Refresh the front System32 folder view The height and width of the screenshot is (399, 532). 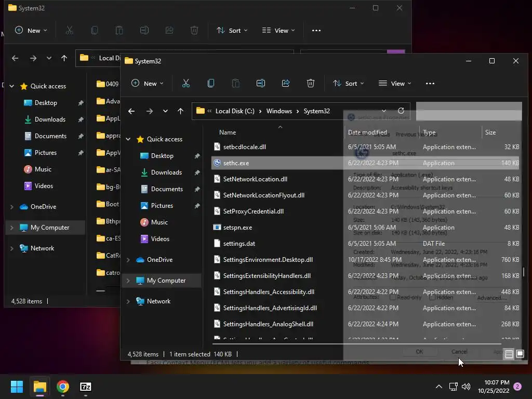pyautogui.click(x=401, y=111)
